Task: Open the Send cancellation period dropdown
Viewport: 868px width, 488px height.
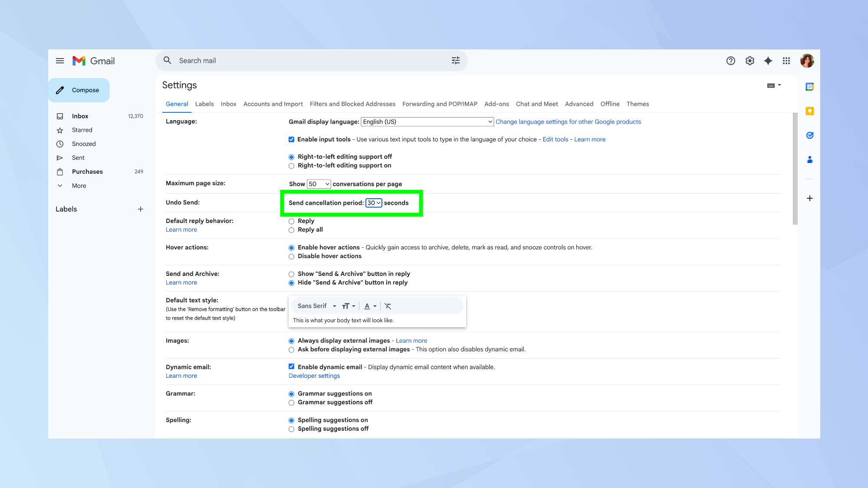Action: pyautogui.click(x=373, y=203)
